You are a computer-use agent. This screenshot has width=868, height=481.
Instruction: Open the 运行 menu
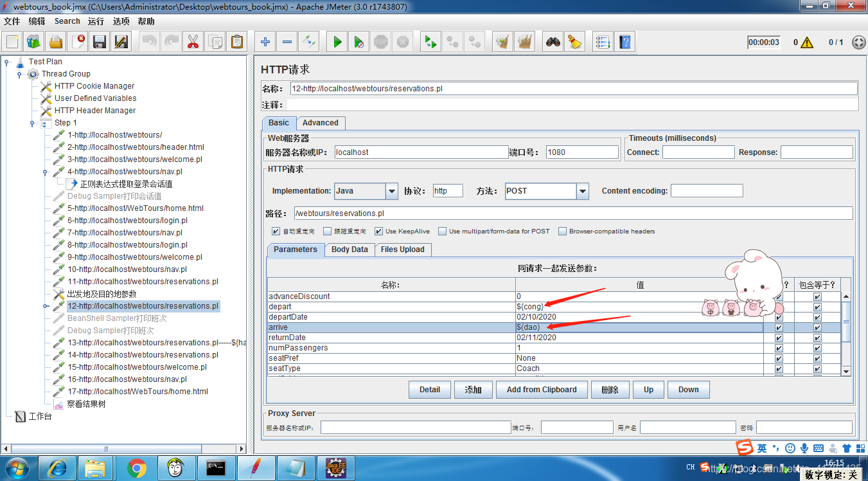(96, 21)
